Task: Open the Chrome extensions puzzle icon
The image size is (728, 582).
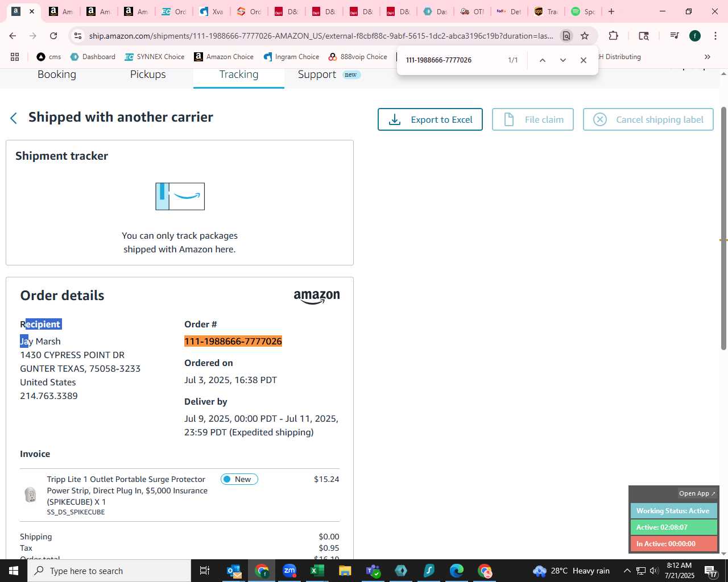Action: click(x=613, y=36)
